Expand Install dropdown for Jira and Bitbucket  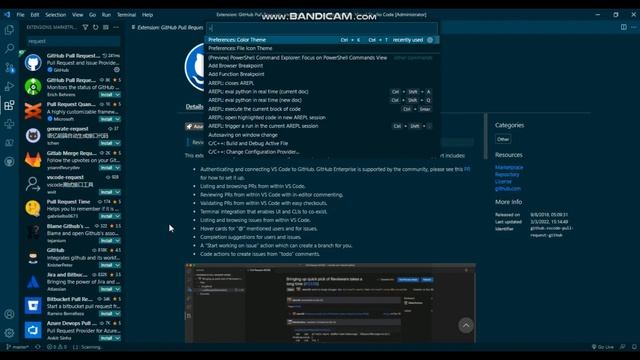tap(118, 289)
